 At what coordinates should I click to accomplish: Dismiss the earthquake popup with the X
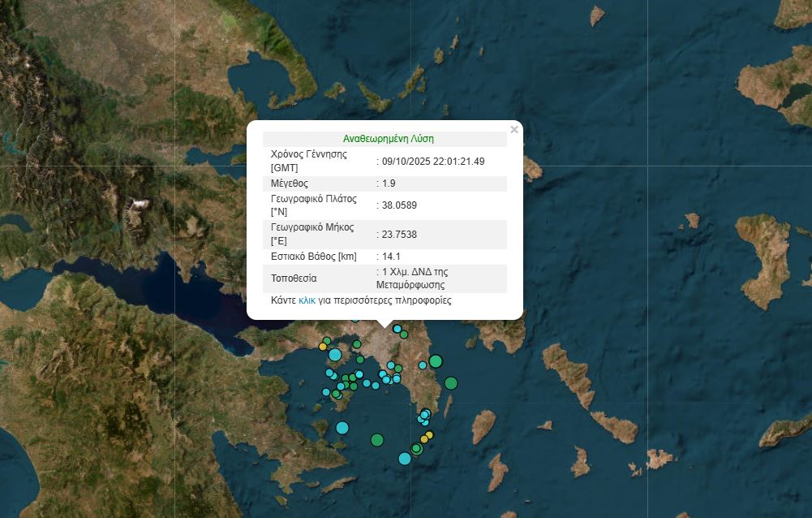pyautogui.click(x=514, y=128)
